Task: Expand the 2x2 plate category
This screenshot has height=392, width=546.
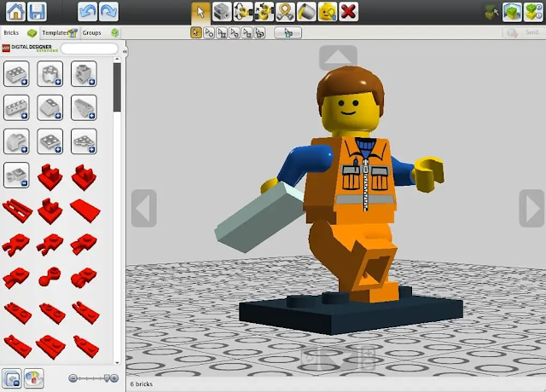Action: 50,141
